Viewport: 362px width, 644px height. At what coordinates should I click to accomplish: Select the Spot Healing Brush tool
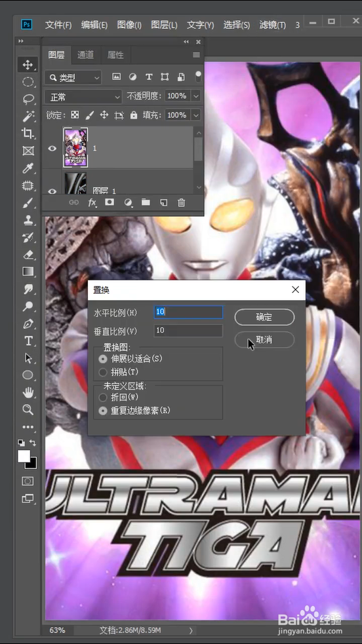pyautogui.click(x=28, y=185)
